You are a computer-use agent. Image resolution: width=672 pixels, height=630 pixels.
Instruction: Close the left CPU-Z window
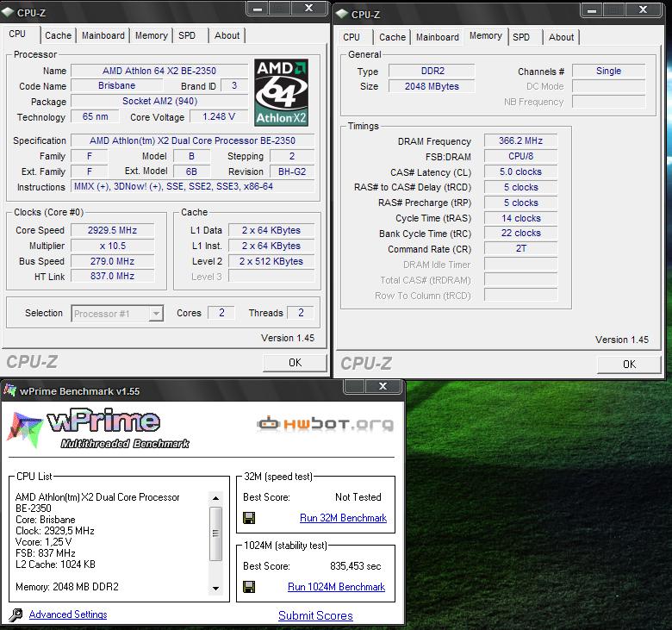(x=308, y=9)
